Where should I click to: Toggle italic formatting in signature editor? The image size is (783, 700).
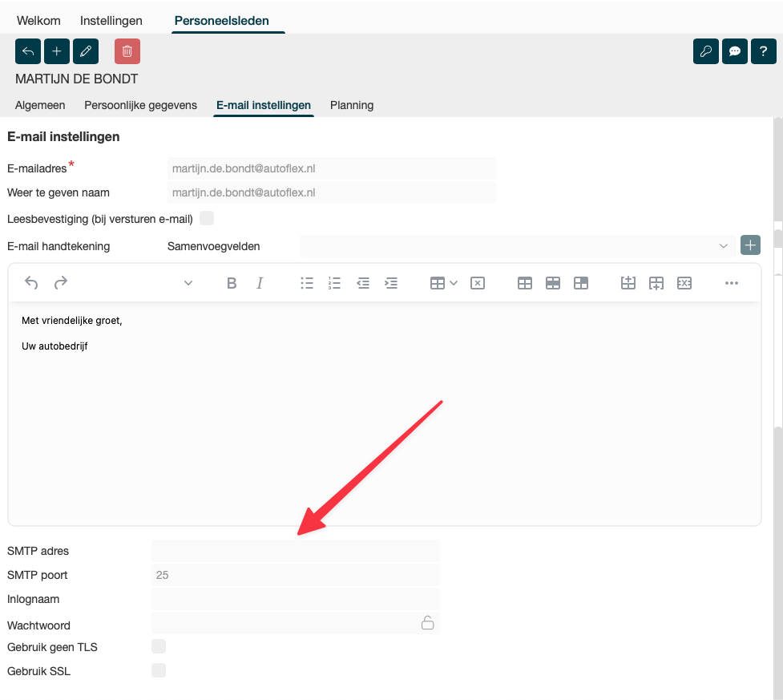pos(260,283)
